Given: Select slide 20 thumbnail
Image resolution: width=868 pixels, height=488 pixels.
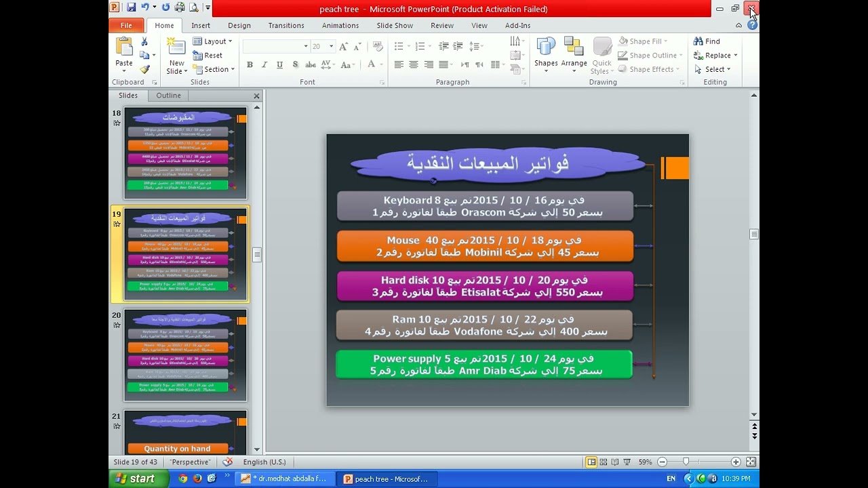Looking at the screenshot, I should coord(185,355).
